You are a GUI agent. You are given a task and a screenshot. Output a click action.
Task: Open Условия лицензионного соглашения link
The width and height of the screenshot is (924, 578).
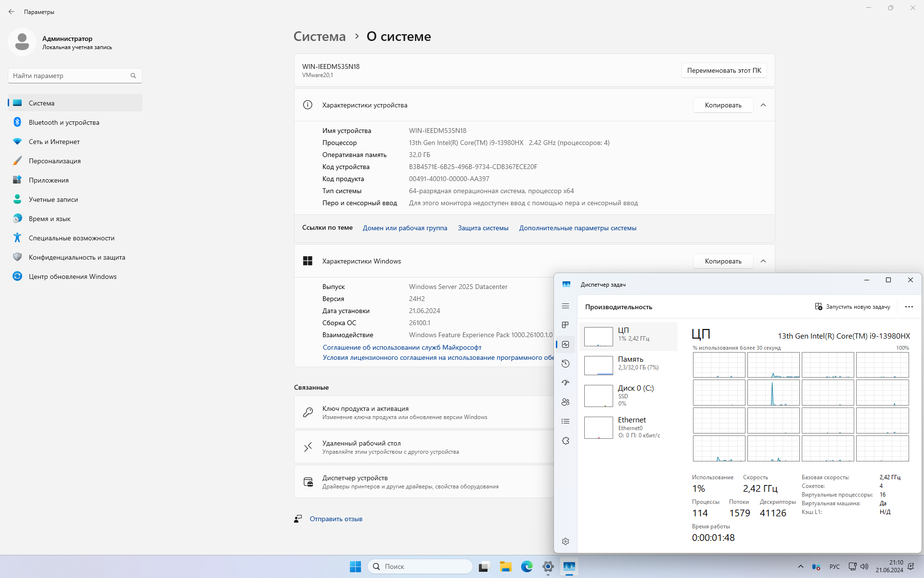pos(438,357)
